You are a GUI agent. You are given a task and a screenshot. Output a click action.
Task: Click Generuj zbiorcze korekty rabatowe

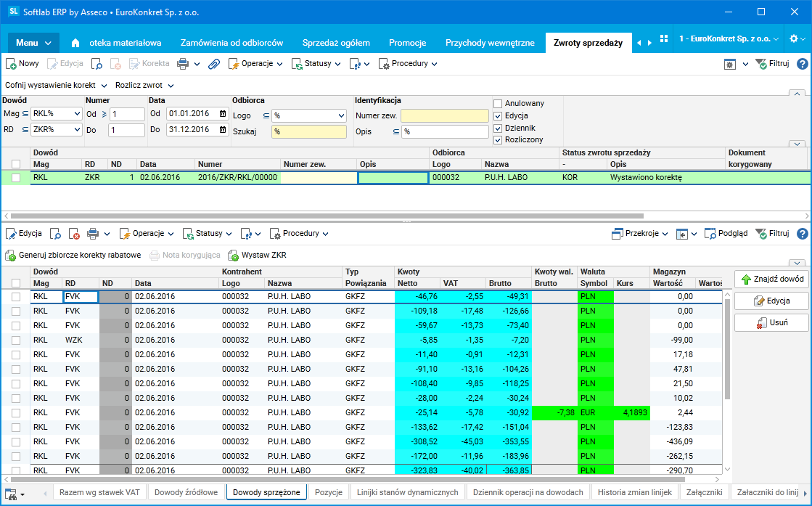click(73, 256)
